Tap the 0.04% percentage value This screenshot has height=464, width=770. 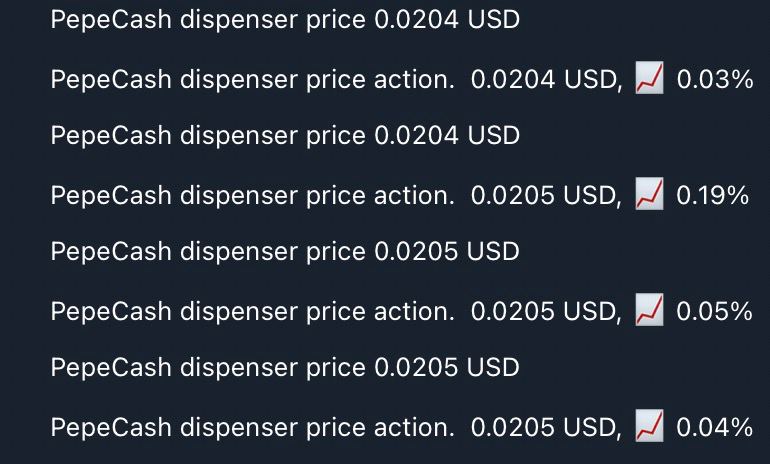click(715, 427)
